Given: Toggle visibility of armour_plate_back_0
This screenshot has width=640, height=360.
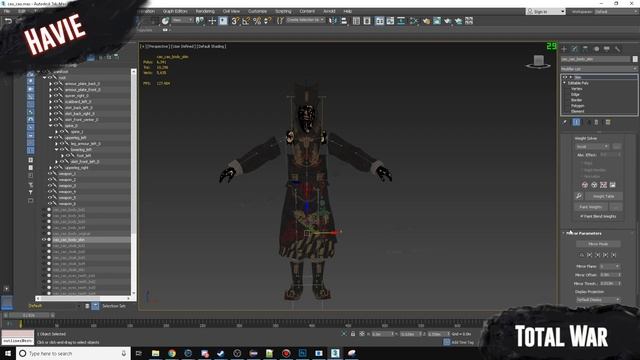Looking at the screenshot, I should pyautogui.click(x=56, y=84).
